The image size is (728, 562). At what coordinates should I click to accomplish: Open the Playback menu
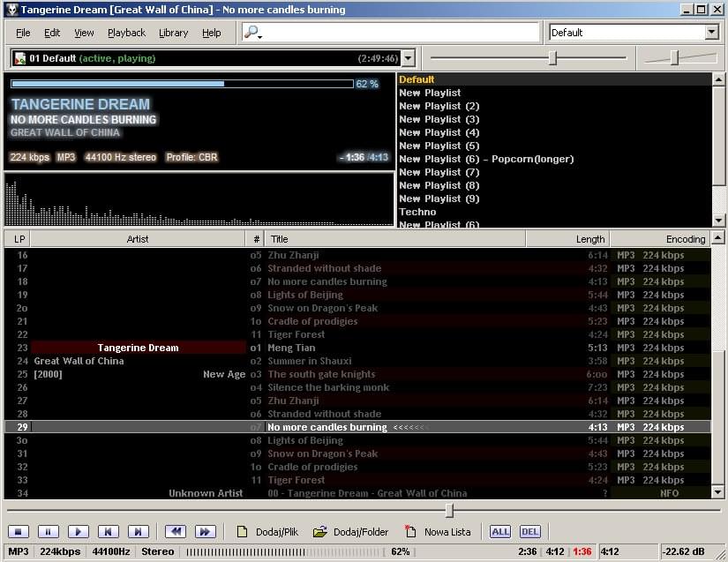126,33
